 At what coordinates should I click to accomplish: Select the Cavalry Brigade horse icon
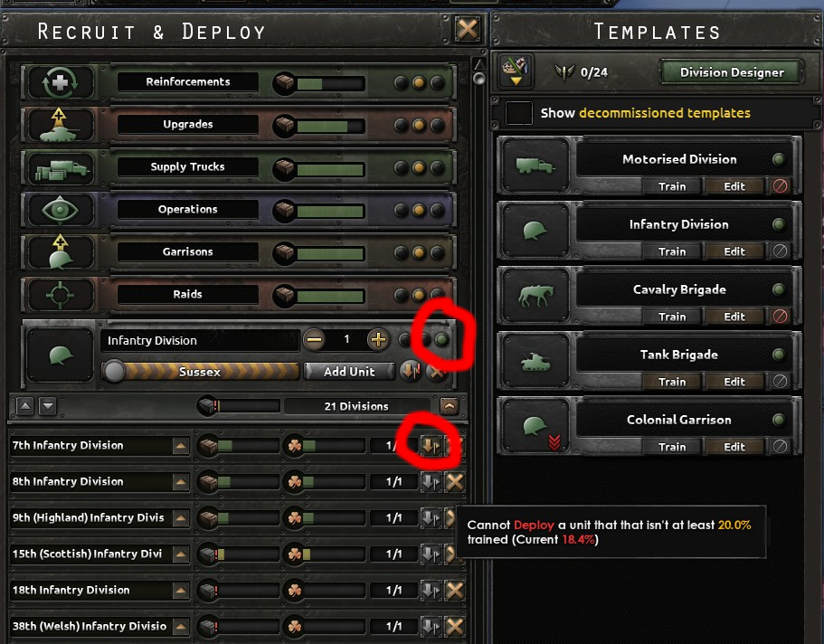tap(535, 296)
